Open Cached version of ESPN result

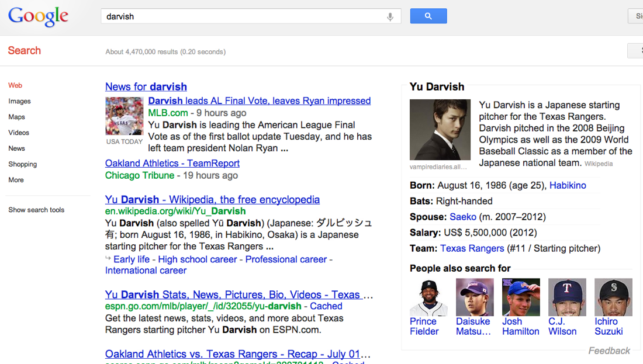tap(326, 306)
